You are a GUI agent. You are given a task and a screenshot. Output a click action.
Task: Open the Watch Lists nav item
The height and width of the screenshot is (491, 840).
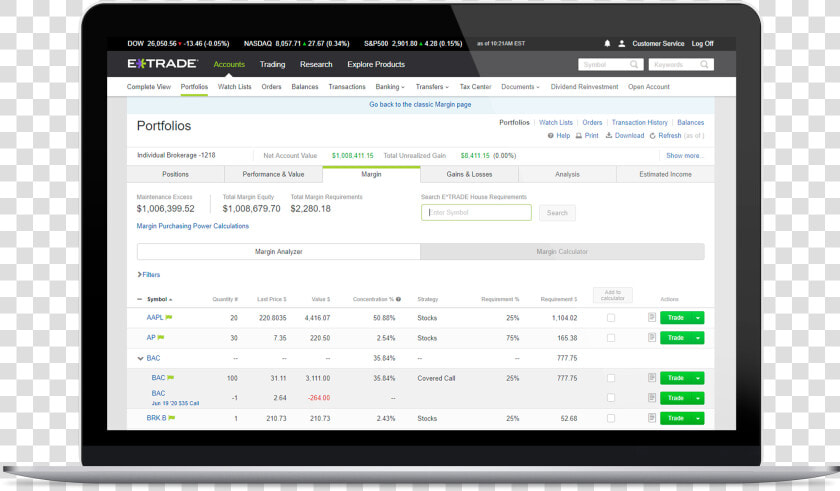click(x=234, y=87)
